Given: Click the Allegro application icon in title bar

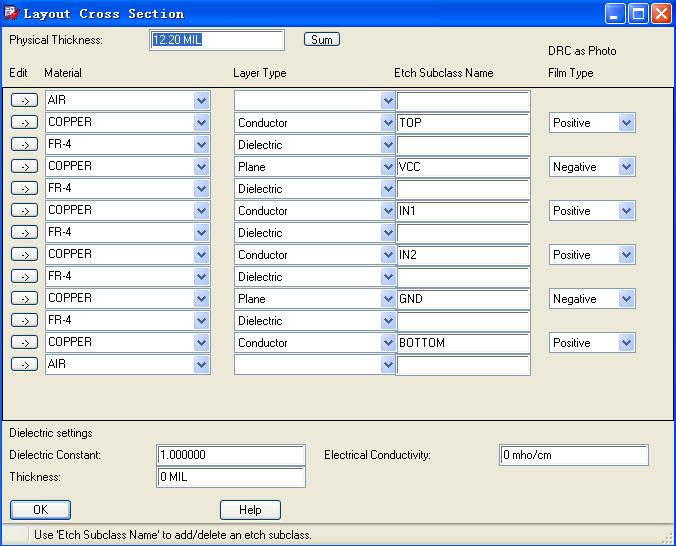Looking at the screenshot, I should pos(12,14).
